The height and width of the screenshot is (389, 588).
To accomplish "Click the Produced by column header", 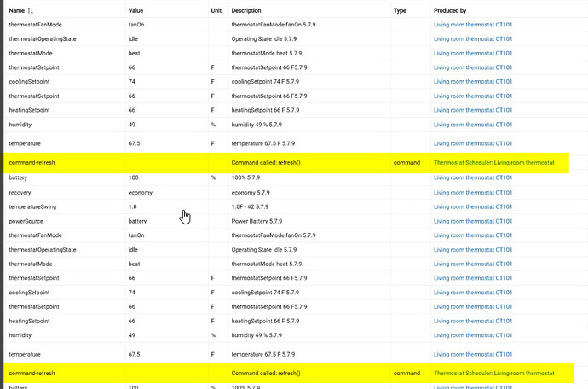I will point(450,10).
